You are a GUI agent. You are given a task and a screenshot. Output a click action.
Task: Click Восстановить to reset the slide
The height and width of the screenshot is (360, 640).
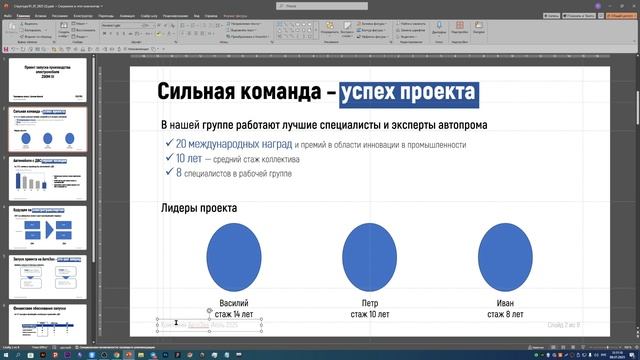tap(84, 30)
